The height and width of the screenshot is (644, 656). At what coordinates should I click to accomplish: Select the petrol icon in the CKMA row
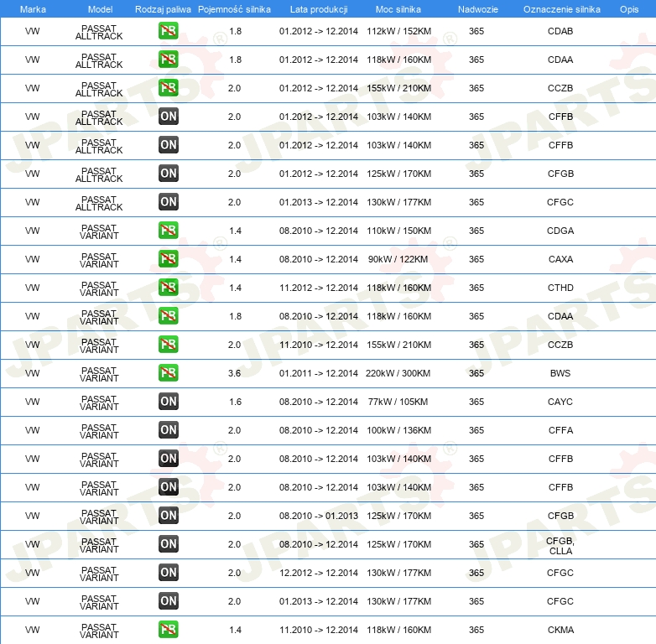click(x=168, y=630)
